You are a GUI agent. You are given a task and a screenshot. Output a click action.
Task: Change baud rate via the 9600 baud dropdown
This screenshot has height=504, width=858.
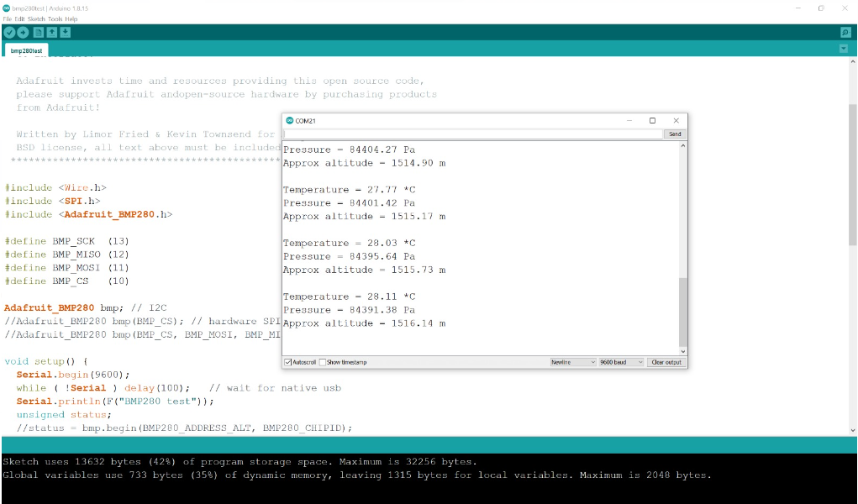(x=619, y=362)
